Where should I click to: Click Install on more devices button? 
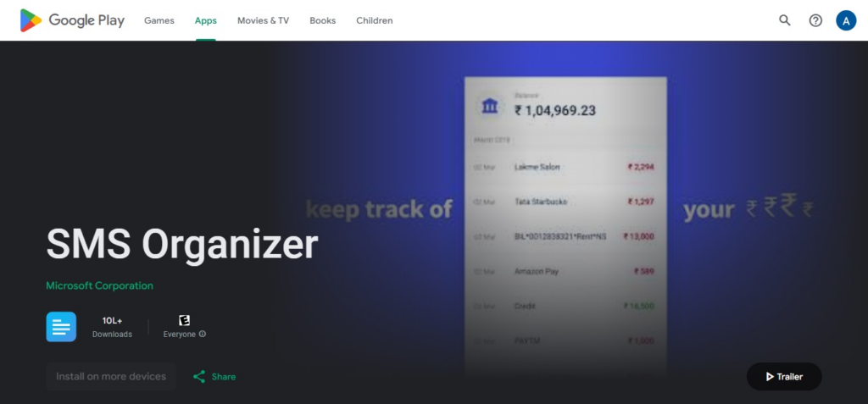(111, 376)
